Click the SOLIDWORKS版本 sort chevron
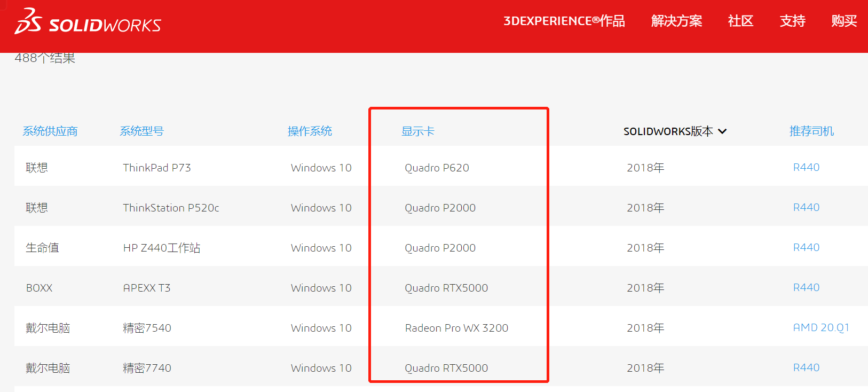The image size is (868, 392). (722, 131)
